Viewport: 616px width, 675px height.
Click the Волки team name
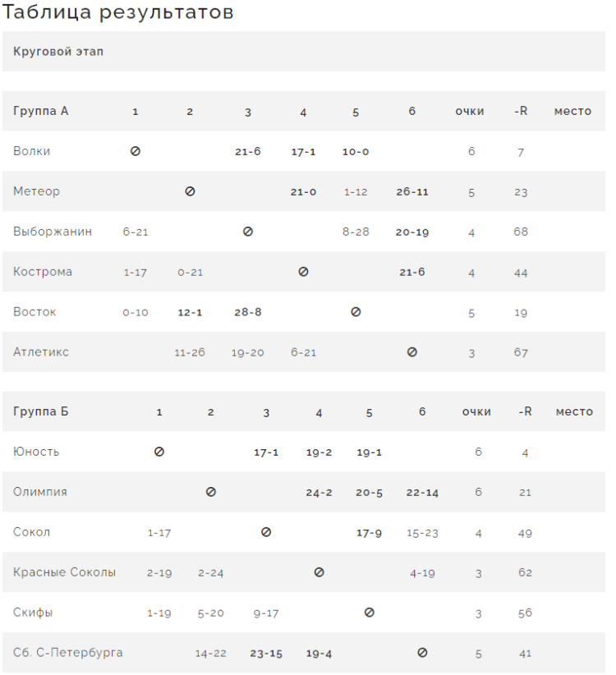pos(32,151)
